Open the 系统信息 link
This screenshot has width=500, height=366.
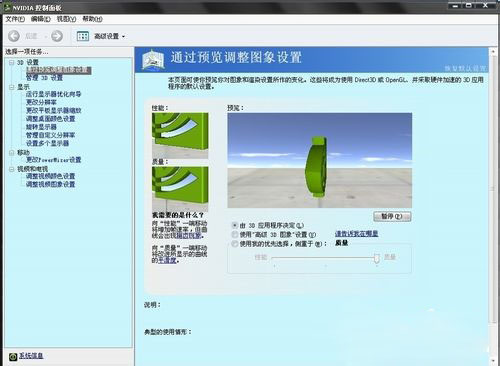pos(31,356)
